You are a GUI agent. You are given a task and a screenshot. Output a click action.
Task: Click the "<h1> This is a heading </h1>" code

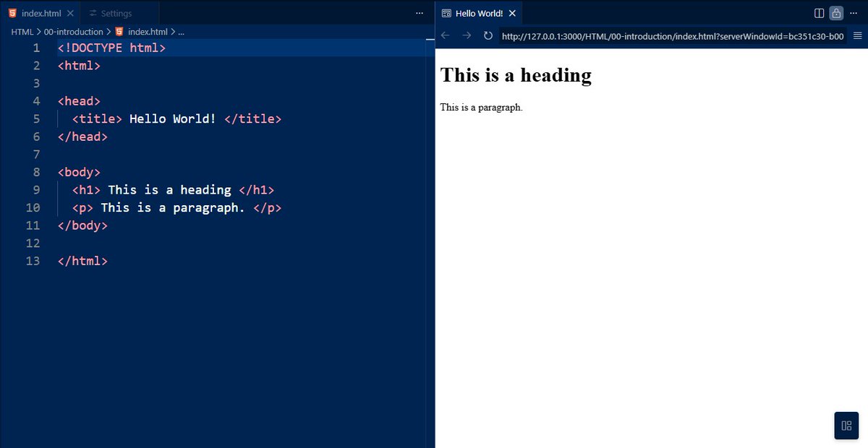[173, 190]
